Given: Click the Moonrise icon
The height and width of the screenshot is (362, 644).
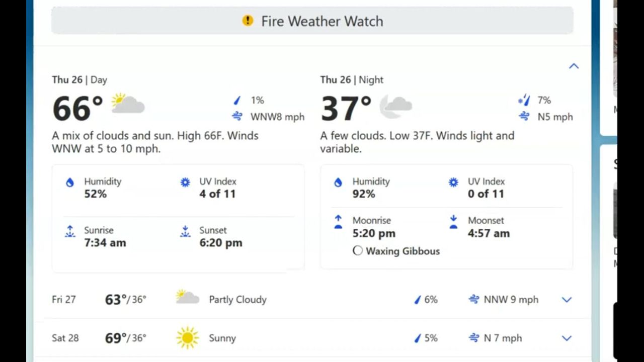Looking at the screenshot, I should (338, 222).
